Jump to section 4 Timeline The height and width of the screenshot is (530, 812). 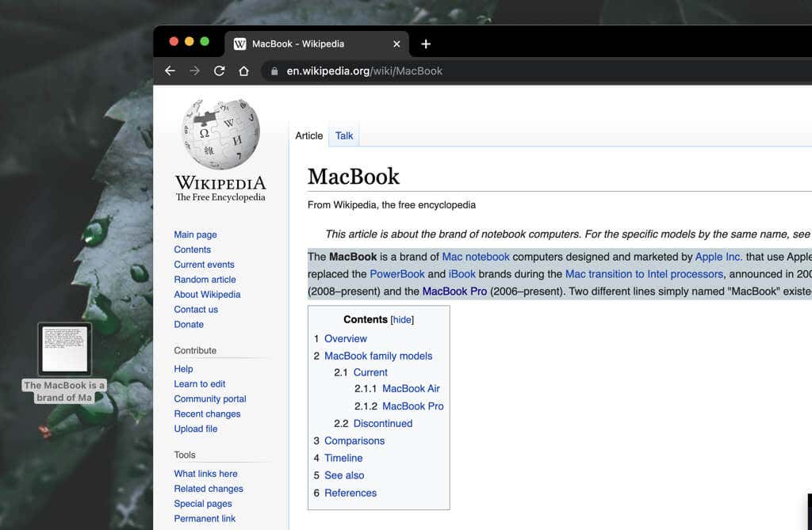click(343, 458)
